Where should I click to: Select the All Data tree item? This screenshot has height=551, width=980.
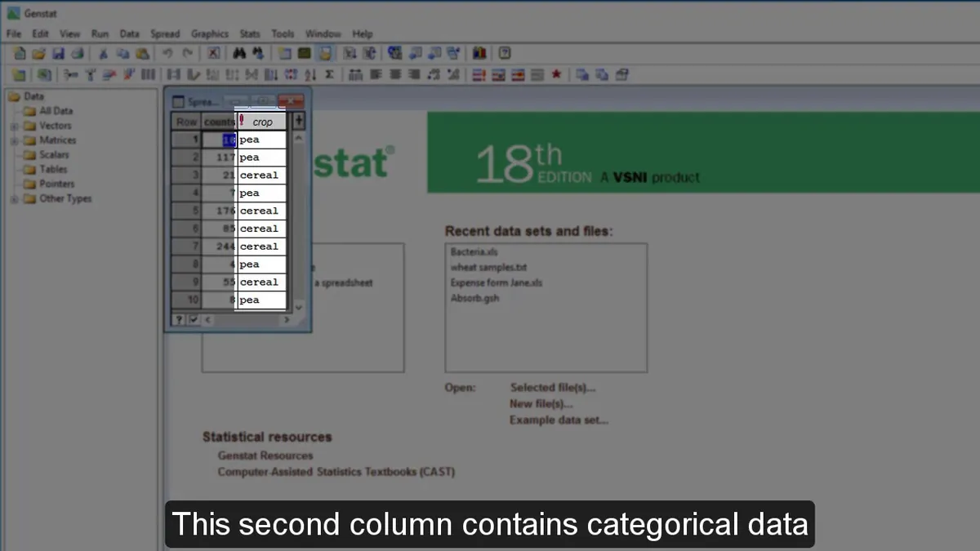[x=56, y=111]
